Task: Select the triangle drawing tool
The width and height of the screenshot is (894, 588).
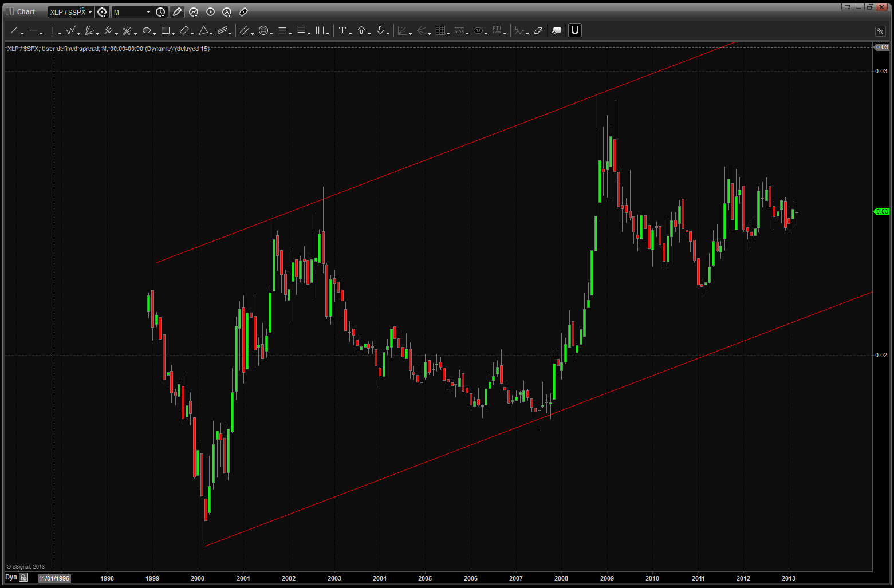Action: tap(203, 31)
